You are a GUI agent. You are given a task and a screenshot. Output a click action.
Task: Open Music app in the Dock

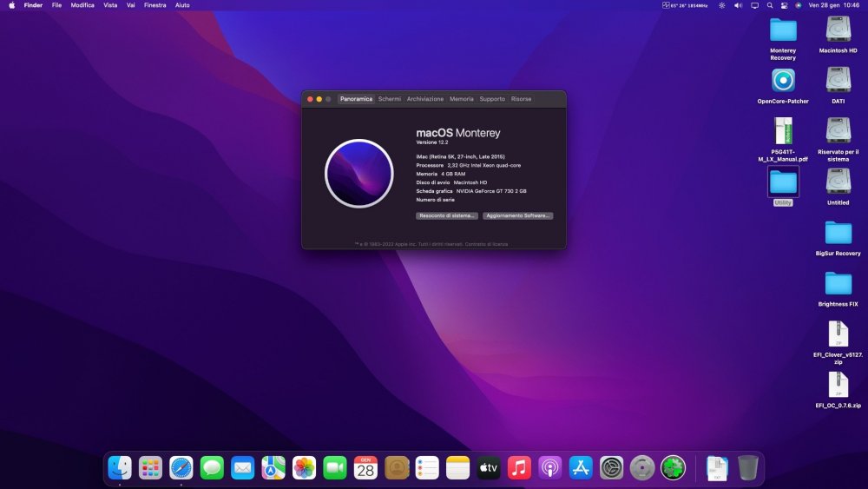pyautogui.click(x=519, y=468)
